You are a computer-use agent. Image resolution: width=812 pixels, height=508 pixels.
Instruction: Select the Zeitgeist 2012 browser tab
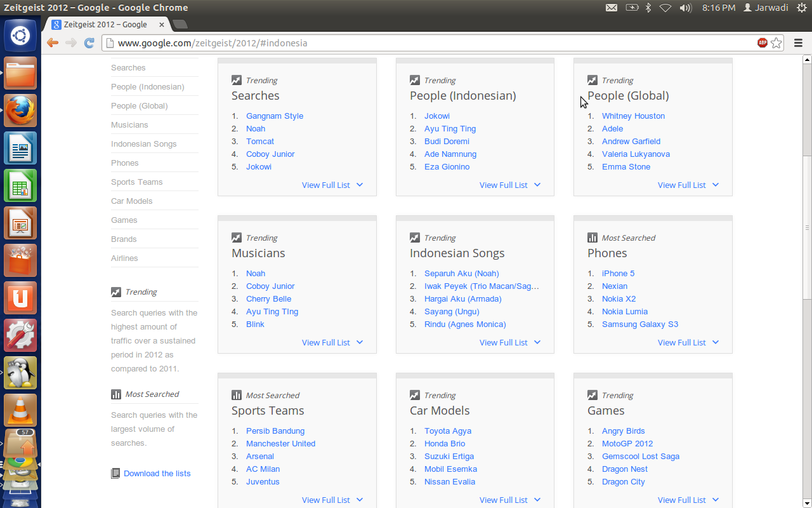coord(105,25)
